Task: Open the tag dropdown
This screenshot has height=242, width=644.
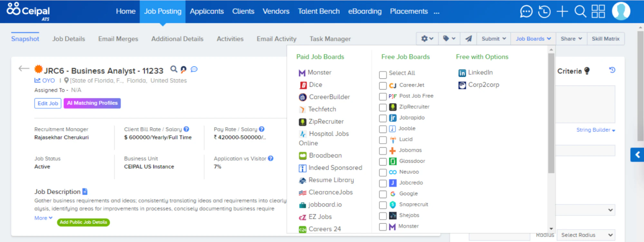Action: tap(449, 39)
